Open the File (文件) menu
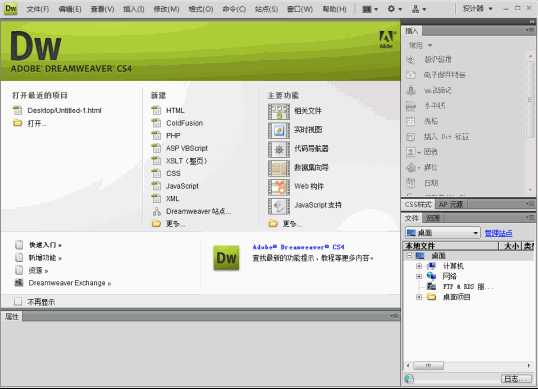 pos(38,9)
